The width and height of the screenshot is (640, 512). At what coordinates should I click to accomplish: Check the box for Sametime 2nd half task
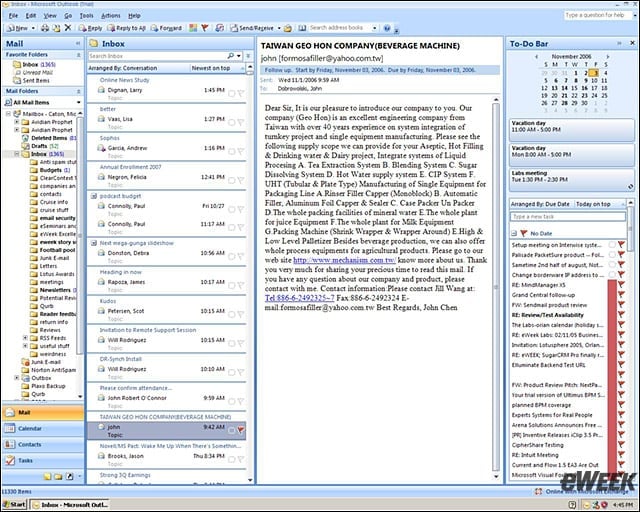pyautogui.click(x=612, y=265)
